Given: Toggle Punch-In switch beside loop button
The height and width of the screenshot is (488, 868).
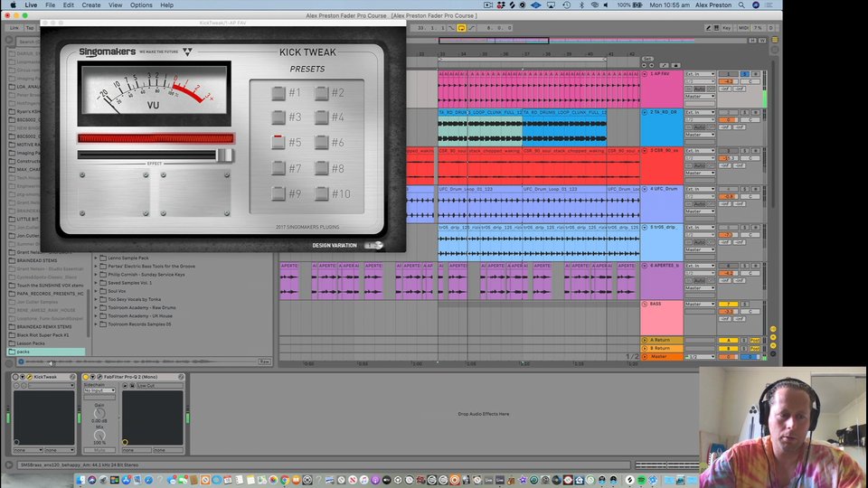Looking at the screenshot, I should click(452, 28).
